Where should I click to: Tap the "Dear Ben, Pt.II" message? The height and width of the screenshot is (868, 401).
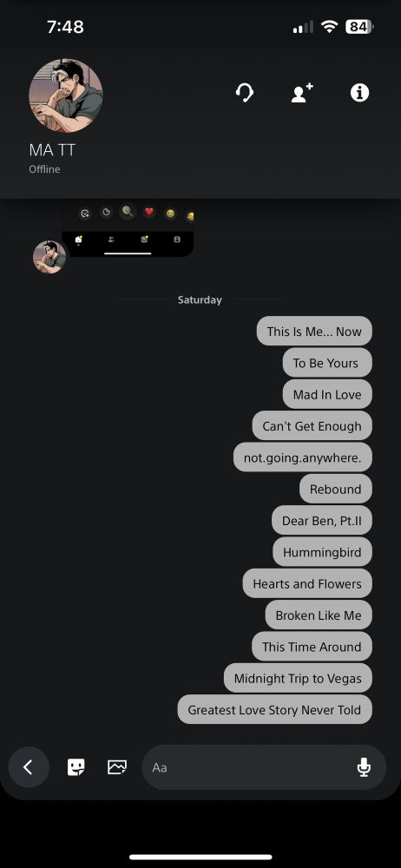click(322, 520)
